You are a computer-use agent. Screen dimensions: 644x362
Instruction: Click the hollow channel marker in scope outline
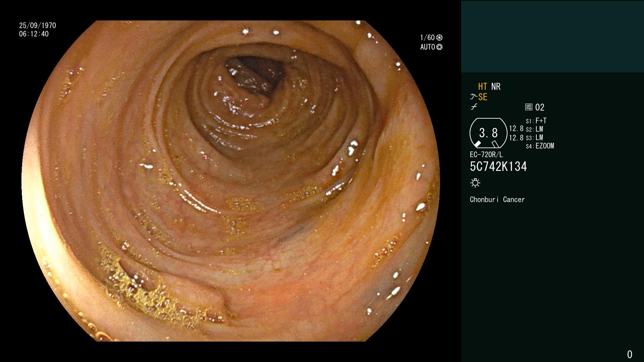(x=495, y=144)
